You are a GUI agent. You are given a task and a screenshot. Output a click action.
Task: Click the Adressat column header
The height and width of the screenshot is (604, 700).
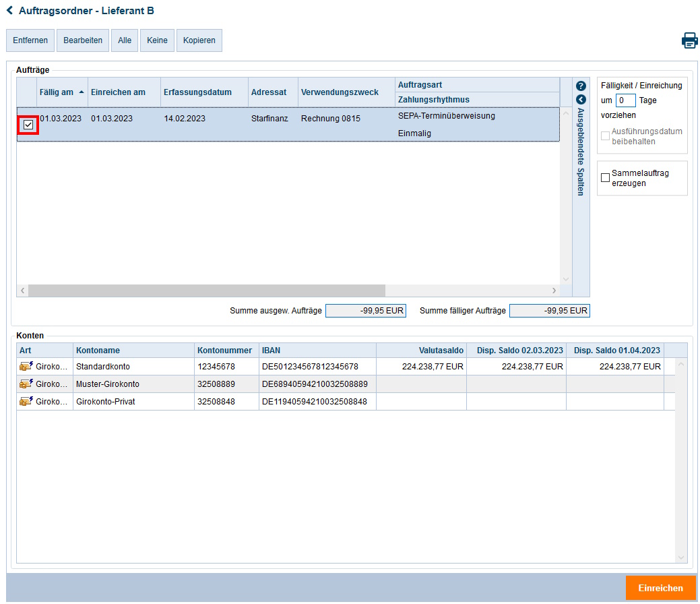(x=274, y=92)
